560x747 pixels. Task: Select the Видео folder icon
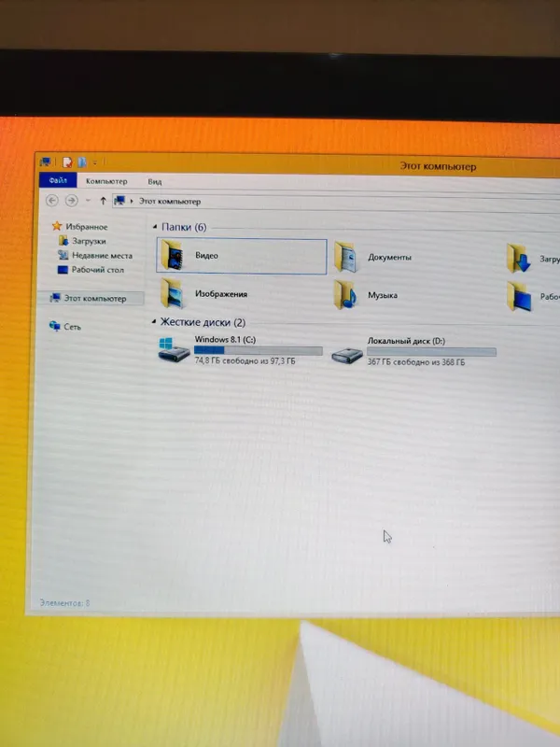click(x=173, y=255)
